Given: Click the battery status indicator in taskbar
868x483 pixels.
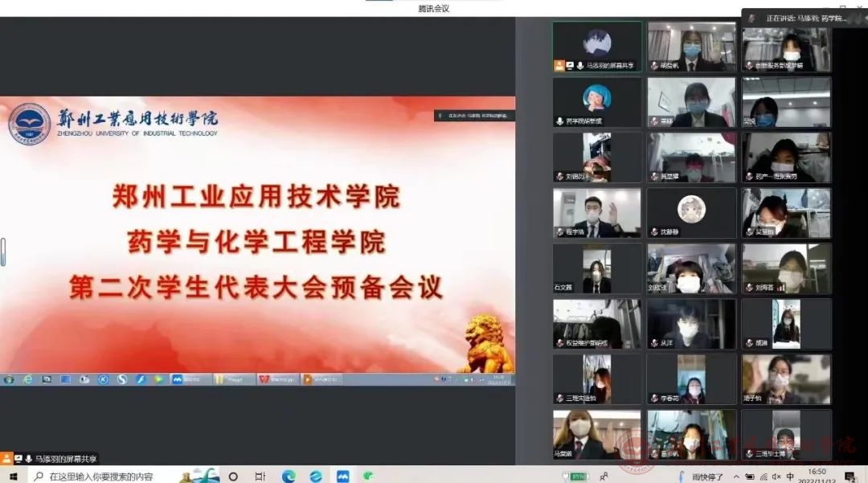Looking at the screenshot, I should (x=577, y=476).
